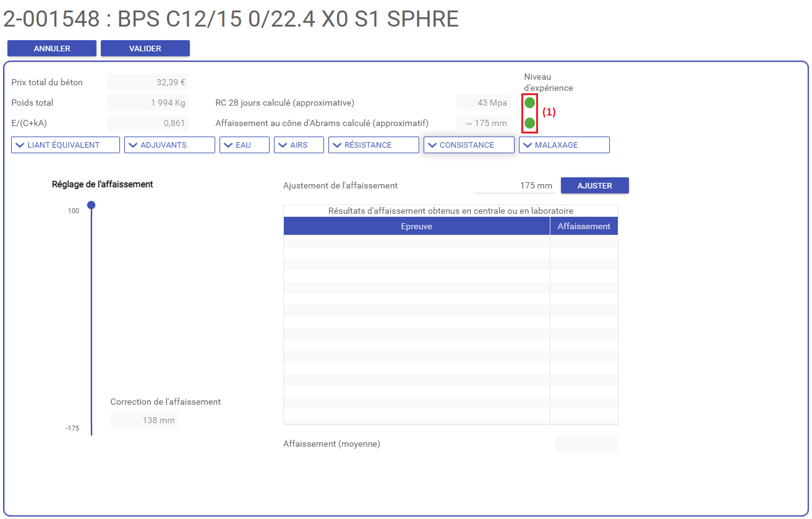Expand the MALAXAGE section
The image size is (812, 519).
pos(564,145)
